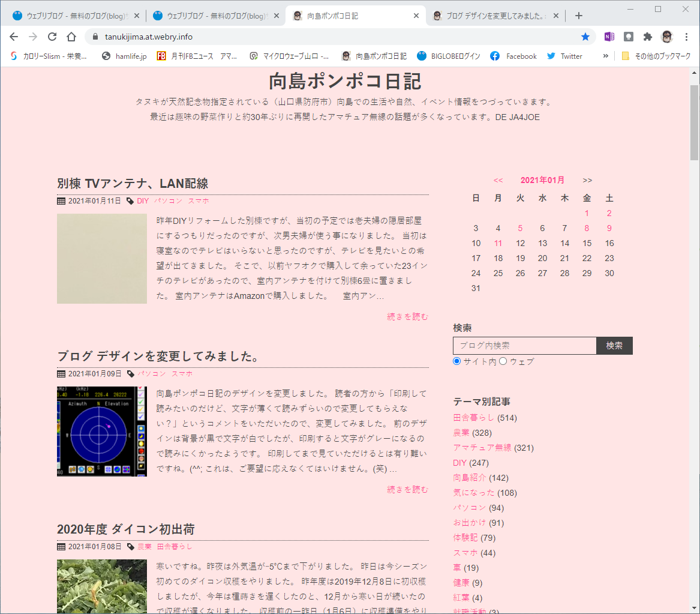This screenshot has height=614, width=700.
Task: Expand hidden bookmarks with the » chevron
Action: (605, 56)
